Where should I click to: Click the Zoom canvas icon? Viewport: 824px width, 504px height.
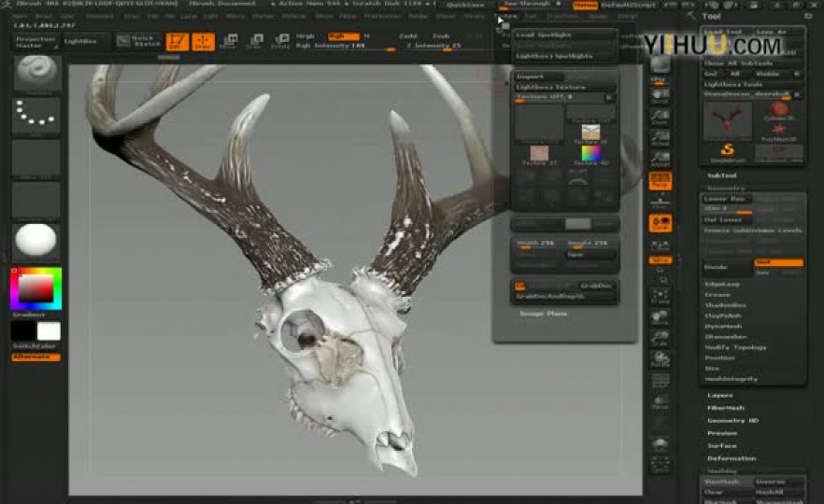(660, 117)
